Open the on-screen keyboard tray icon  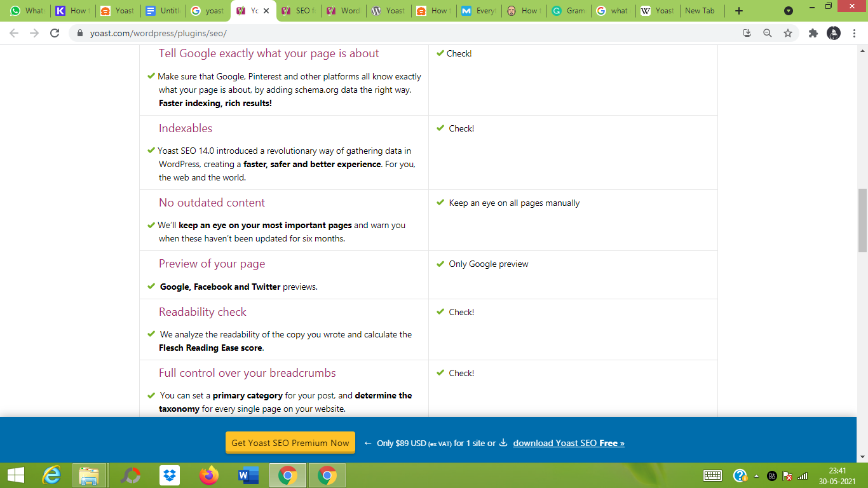[712, 475]
